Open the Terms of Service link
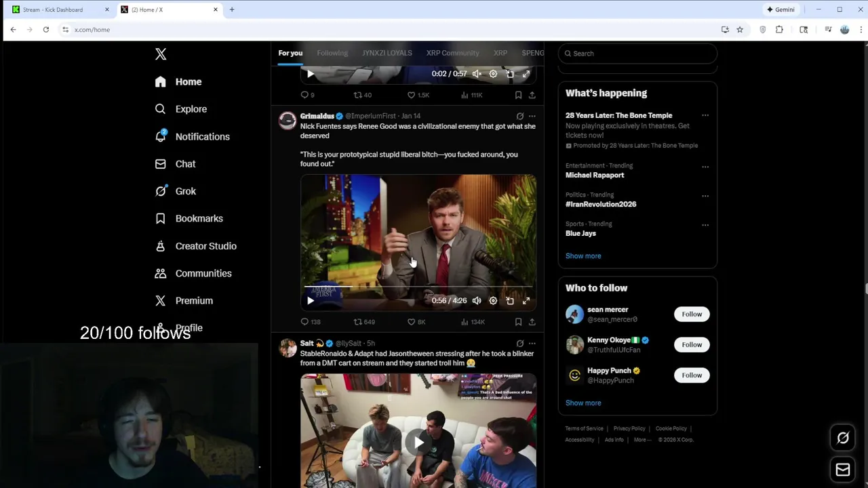This screenshot has height=488, width=868. tap(584, 428)
